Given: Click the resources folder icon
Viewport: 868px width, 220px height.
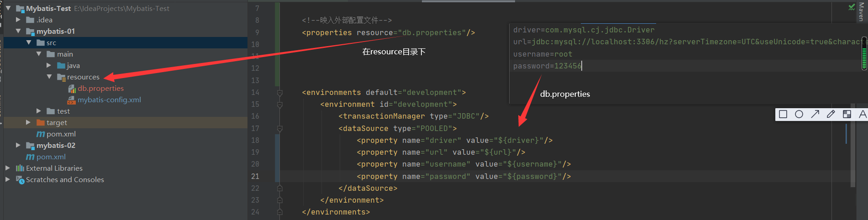Looking at the screenshot, I should pos(61,77).
